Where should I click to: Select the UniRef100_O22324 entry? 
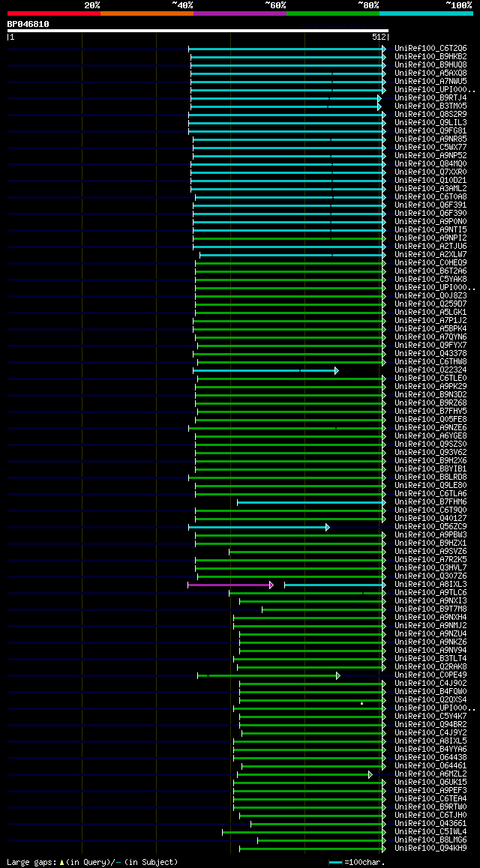[430, 370]
